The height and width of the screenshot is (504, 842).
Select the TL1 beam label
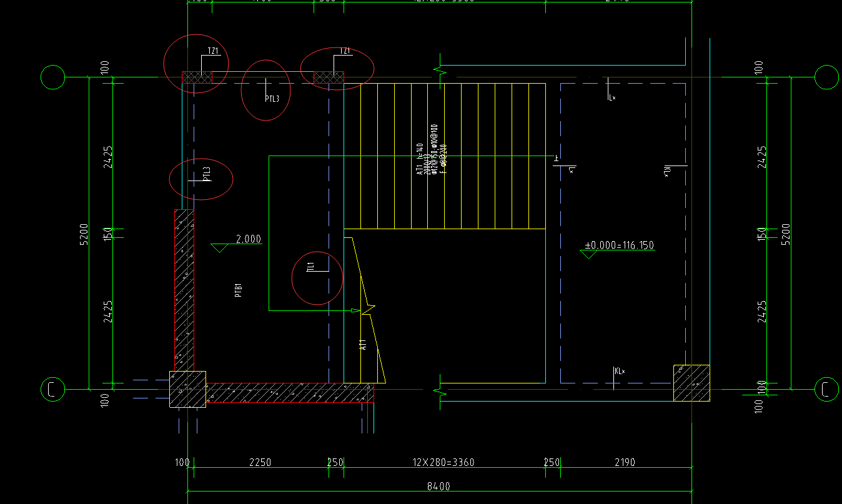(310, 267)
